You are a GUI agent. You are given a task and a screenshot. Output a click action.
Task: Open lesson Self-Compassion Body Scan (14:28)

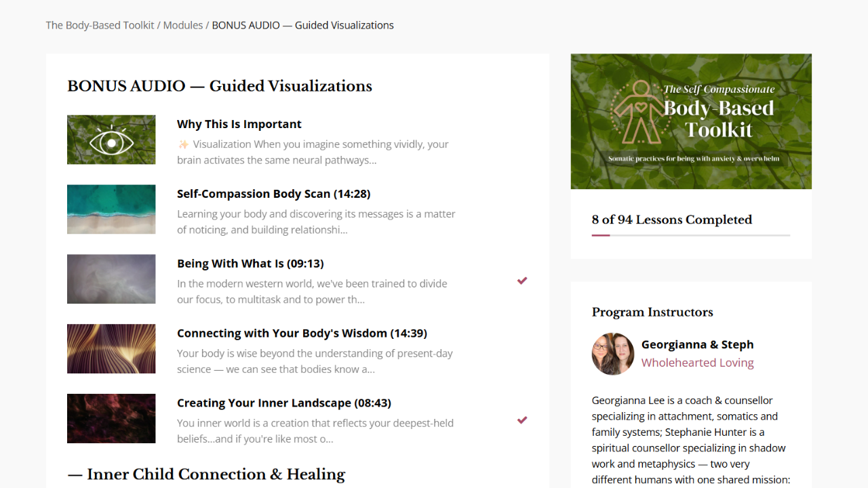pyautogui.click(x=273, y=194)
